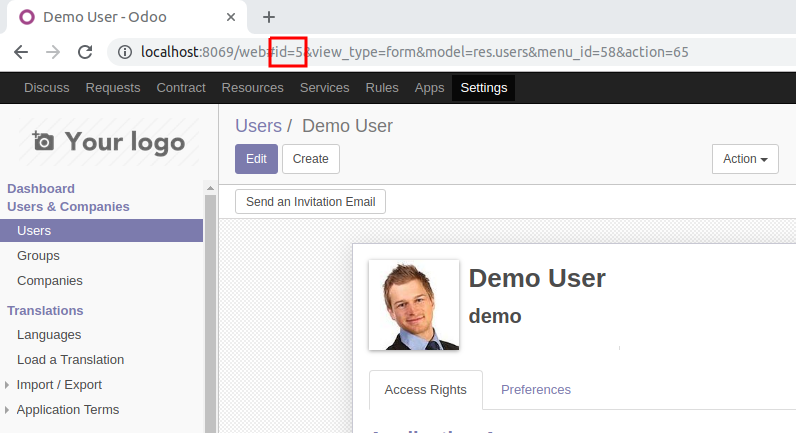This screenshot has width=796, height=433.
Task: Click the demo login text
Action: pos(495,316)
